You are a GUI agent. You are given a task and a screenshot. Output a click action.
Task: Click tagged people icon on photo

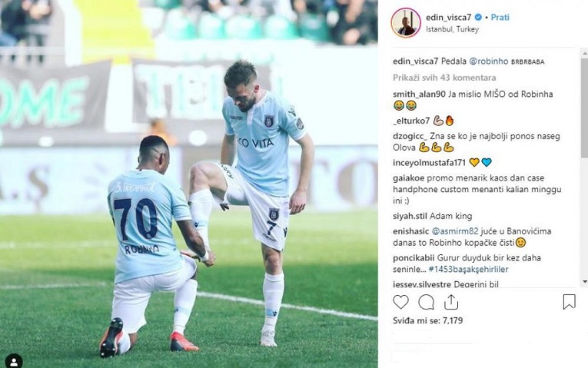(x=14, y=361)
